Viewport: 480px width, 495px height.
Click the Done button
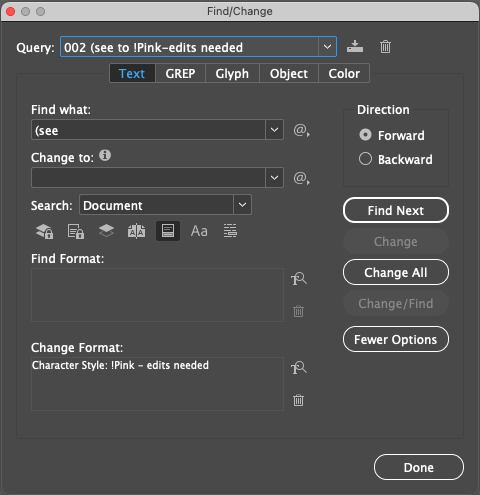click(419, 467)
